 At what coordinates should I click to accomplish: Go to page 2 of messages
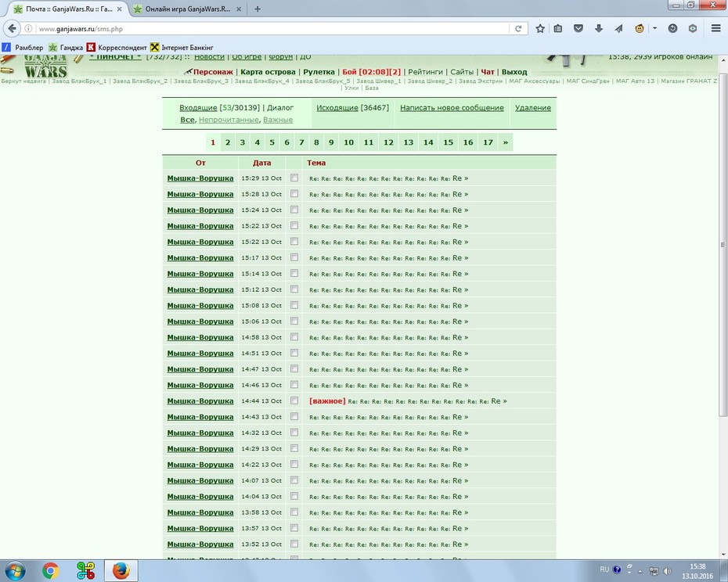[228, 142]
